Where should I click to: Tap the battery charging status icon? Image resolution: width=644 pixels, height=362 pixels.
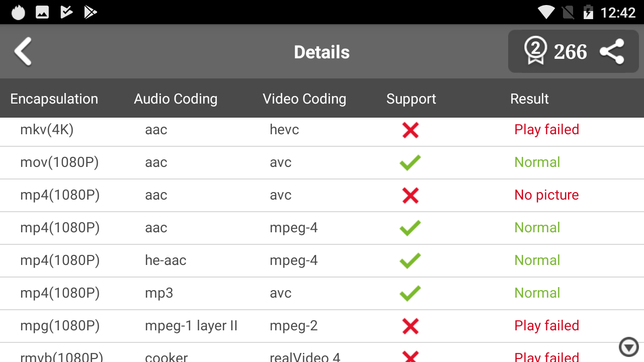588,12
